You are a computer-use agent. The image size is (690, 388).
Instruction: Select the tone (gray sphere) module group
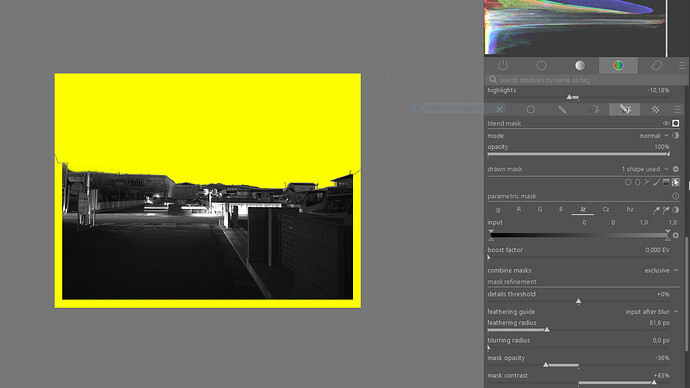coord(580,66)
